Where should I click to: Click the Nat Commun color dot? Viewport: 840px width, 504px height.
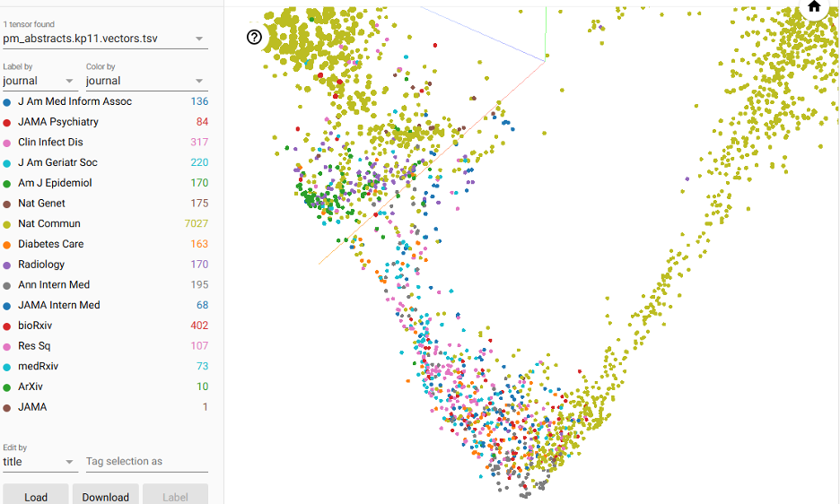7,224
